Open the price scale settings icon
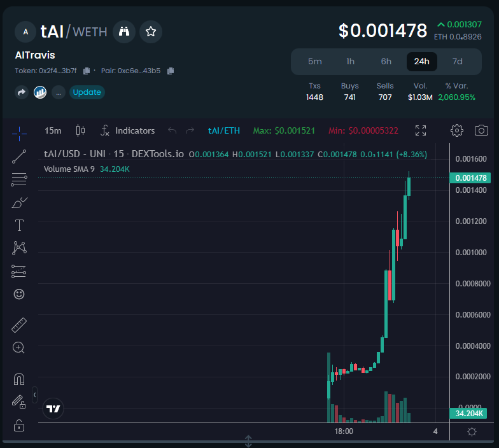499x448 pixels. click(x=472, y=431)
